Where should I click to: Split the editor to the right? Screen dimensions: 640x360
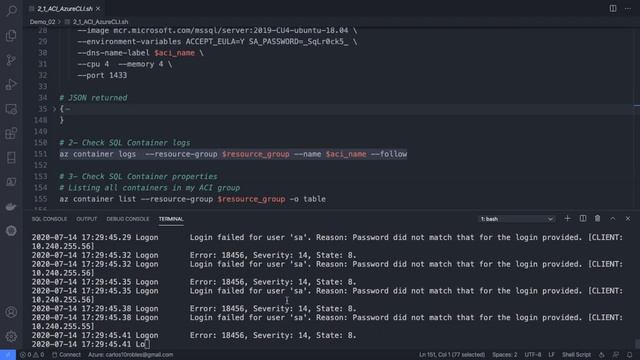[613, 9]
